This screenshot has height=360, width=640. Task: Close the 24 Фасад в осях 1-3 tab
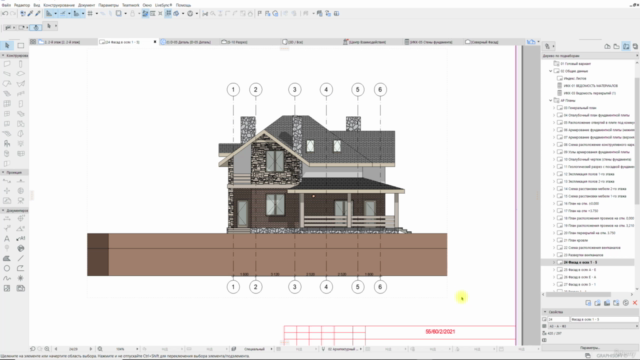coord(155,42)
